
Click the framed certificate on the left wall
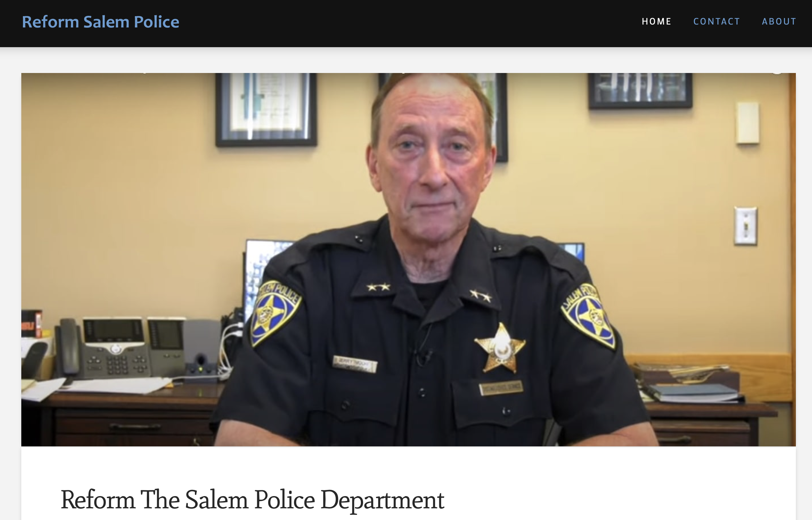pos(266,109)
